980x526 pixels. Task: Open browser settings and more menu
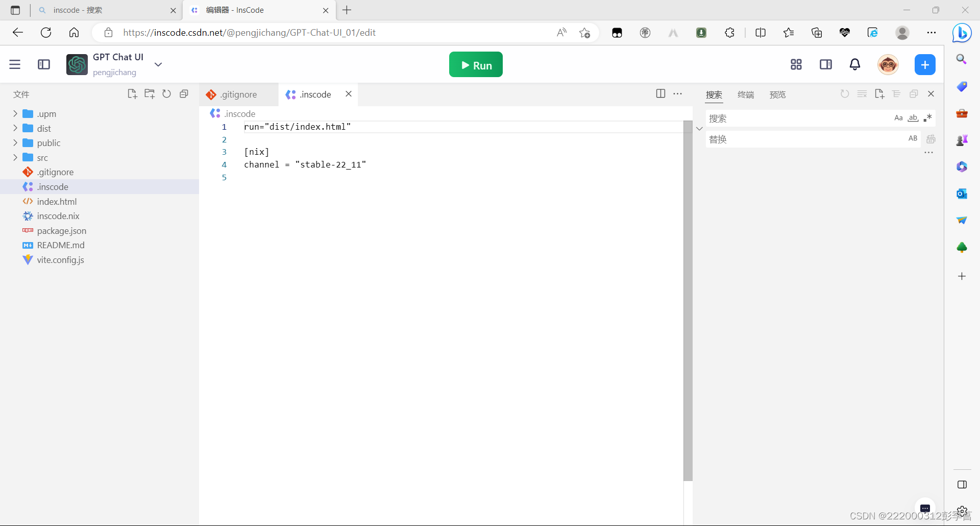click(x=932, y=33)
